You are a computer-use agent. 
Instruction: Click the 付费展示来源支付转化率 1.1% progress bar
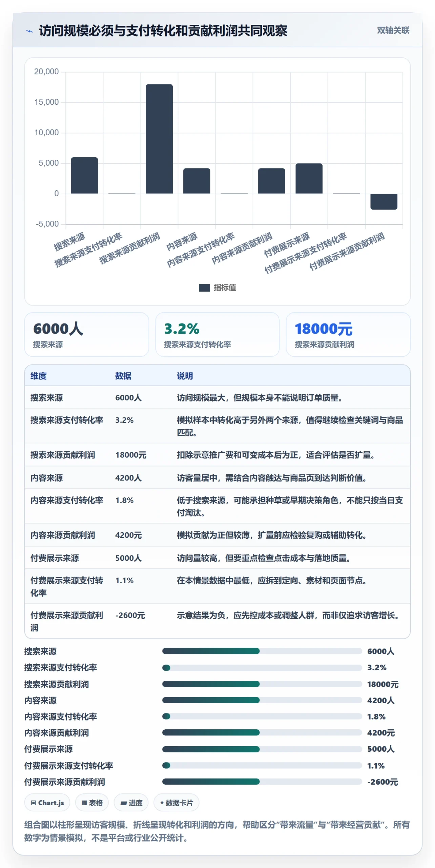click(262, 765)
